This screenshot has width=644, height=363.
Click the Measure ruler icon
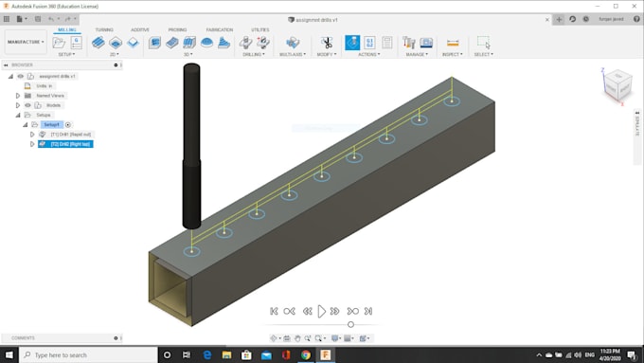(x=453, y=43)
